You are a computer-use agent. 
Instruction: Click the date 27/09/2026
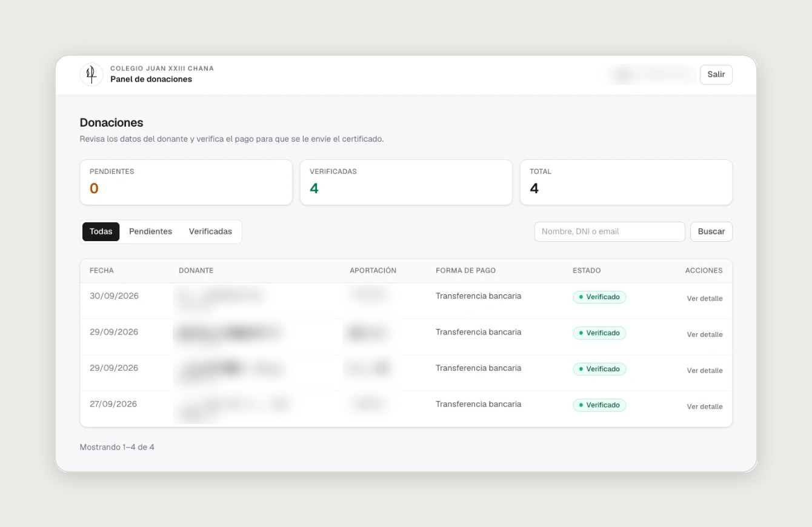[113, 404]
